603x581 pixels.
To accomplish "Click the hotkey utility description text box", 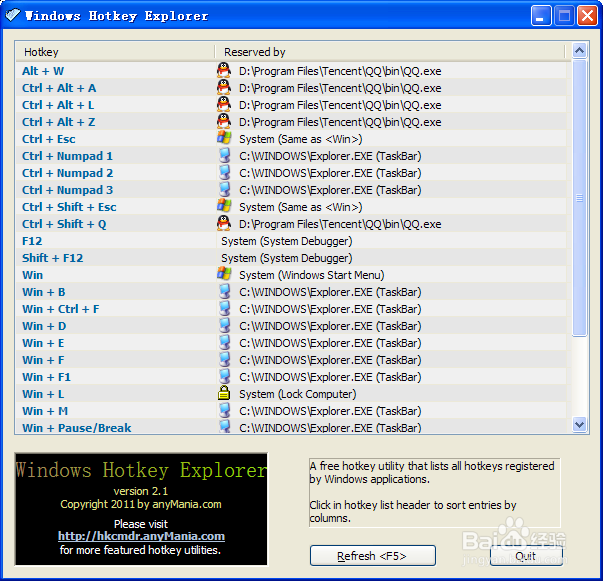I will click(x=435, y=492).
